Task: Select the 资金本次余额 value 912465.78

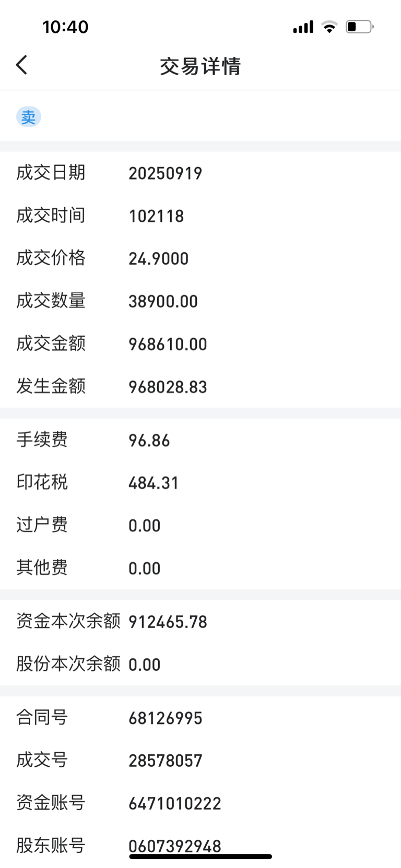Action: pos(168,622)
